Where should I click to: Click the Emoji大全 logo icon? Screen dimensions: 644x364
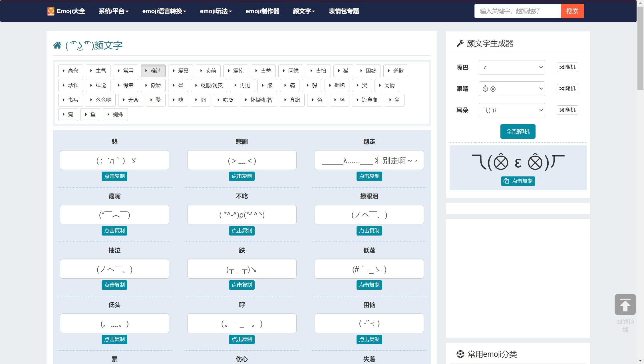tap(51, 11)
